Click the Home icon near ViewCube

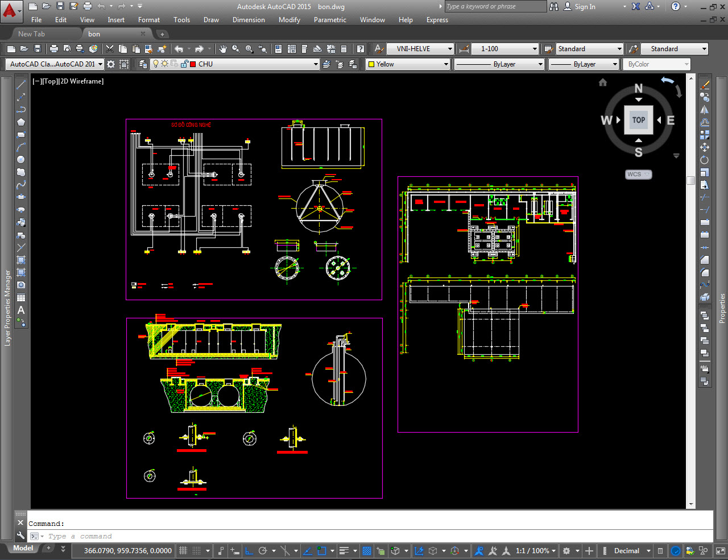[603, 82]
